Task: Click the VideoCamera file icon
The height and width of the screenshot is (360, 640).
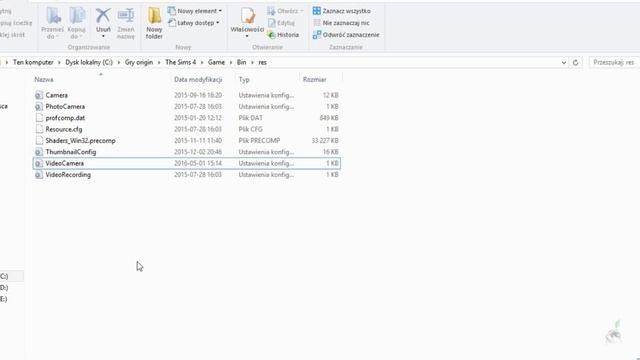Action: (39, 163)
